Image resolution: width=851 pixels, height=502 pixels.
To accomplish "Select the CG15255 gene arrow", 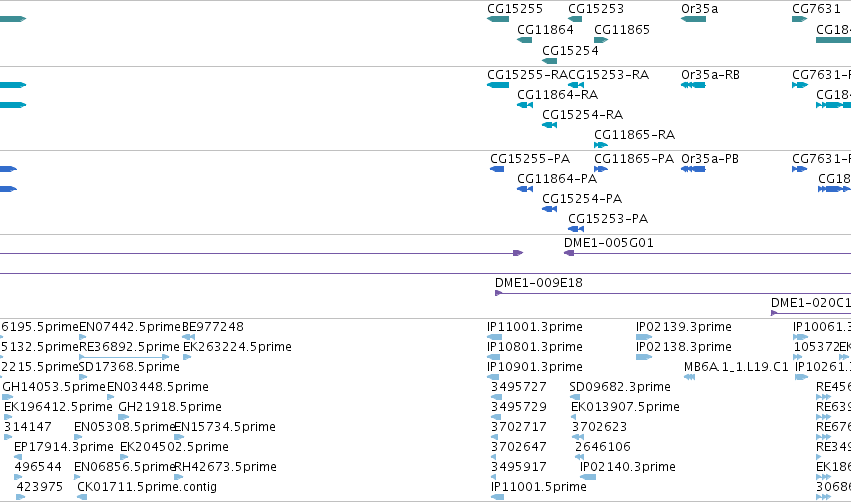I will click(498, 19).
